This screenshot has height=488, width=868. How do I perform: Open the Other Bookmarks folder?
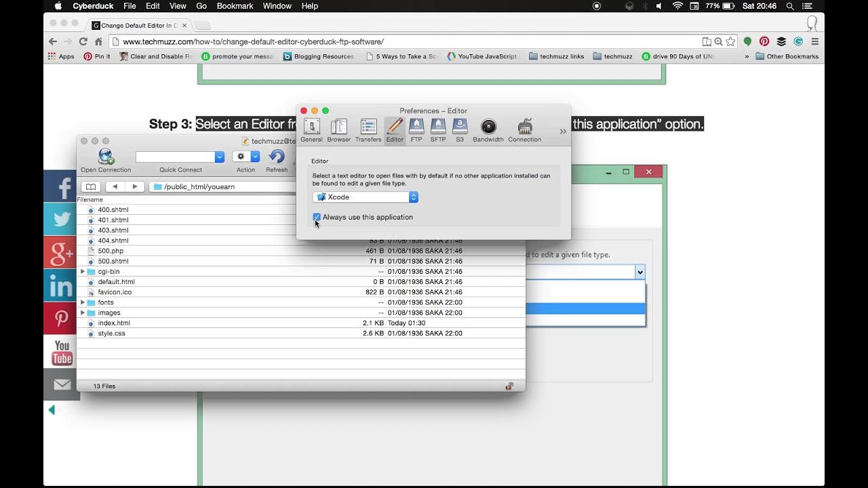tap(787, 56)
